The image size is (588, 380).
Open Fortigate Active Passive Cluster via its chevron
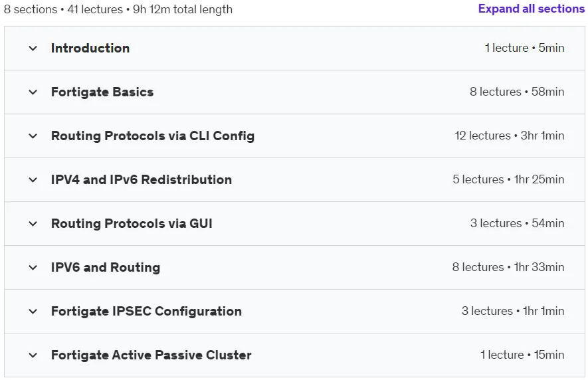pyautogui.click(x=33, y=355)
